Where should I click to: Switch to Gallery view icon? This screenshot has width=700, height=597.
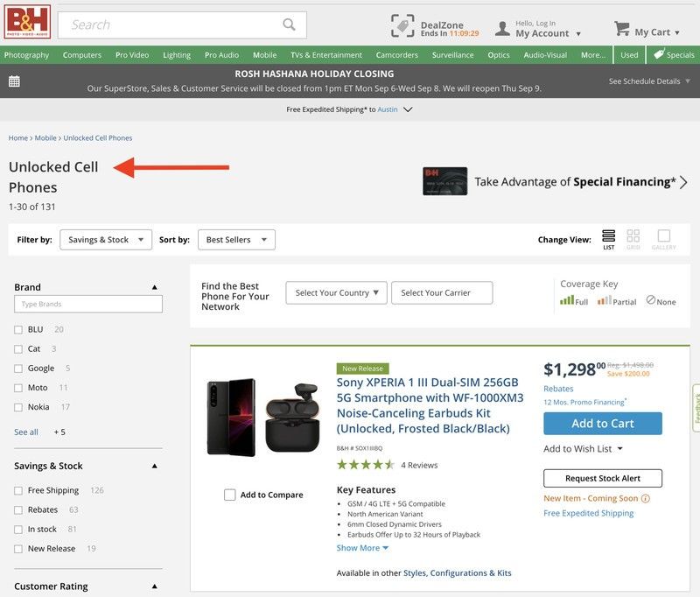click(663, 236)
